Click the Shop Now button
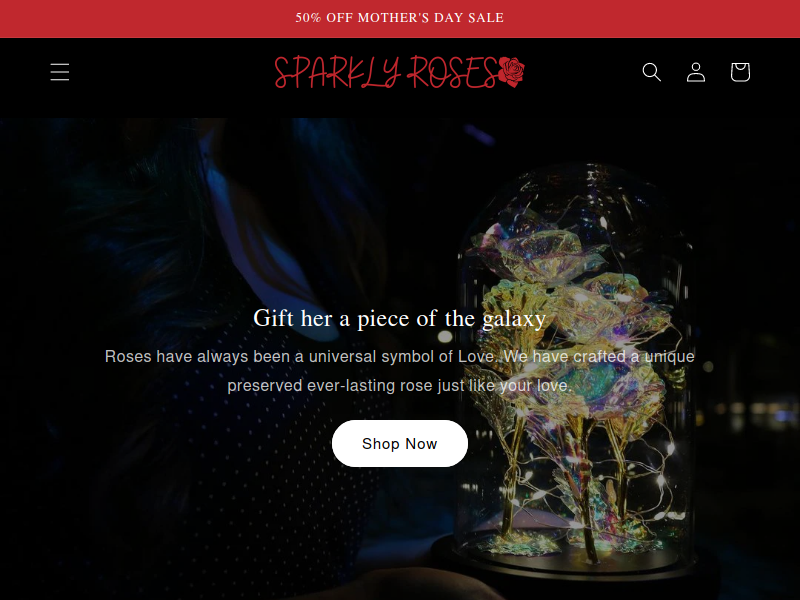This screenshot has width=800, height=600. (399, 443)
